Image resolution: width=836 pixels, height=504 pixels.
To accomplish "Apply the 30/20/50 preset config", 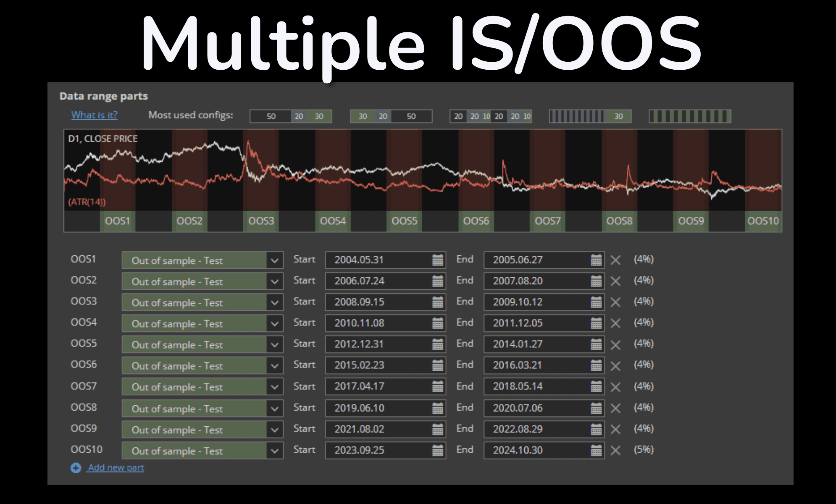I will (391, 116).
